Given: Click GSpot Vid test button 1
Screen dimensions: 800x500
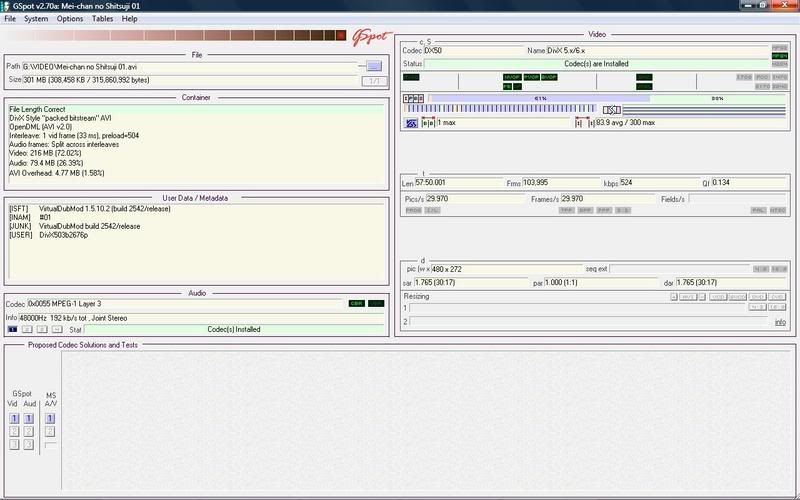Looking at the screenshot, I should click(x=14, y=418).
